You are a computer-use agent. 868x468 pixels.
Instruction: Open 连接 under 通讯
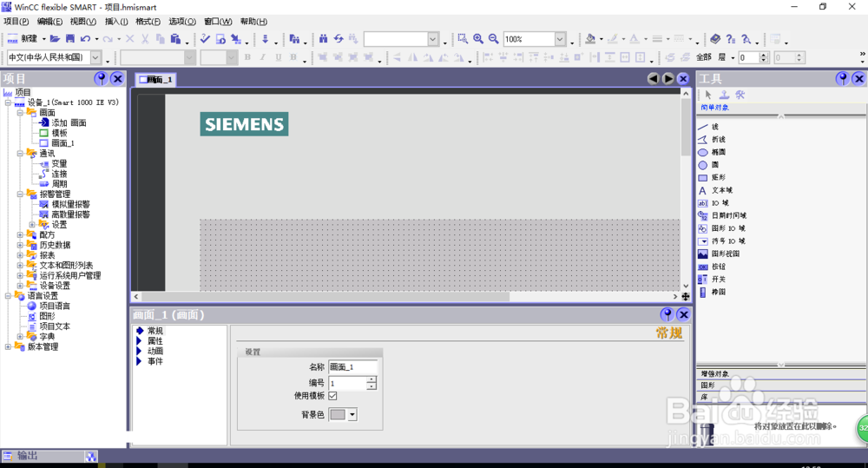pyautogui.click(x=59, y=174)
